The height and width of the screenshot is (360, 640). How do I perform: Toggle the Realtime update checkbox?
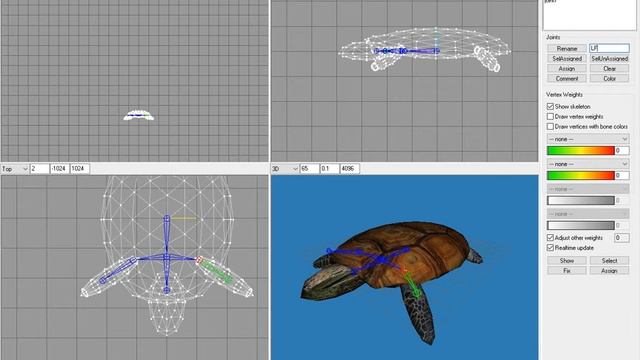(550, 248)
